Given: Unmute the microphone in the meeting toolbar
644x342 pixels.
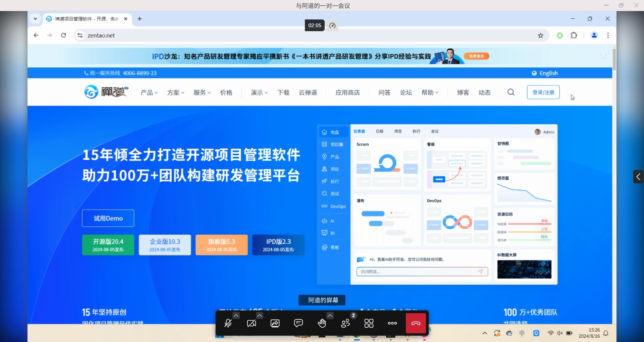Looking at the screenshot, I should point(228,323).
